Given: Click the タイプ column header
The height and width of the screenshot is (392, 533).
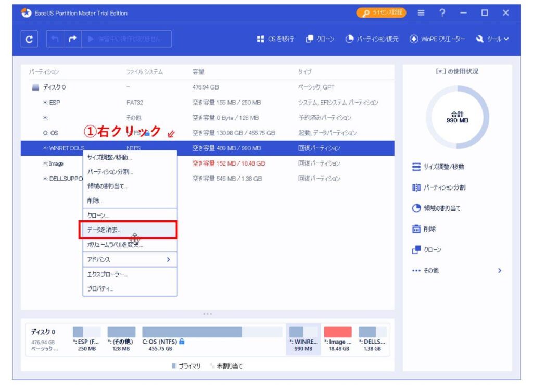Looking at the screenshot, I should tap(305, 72).
